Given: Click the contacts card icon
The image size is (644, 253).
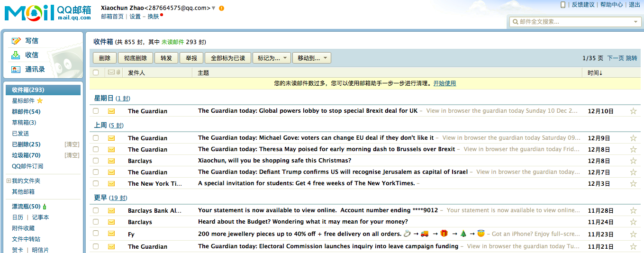Looking at the screenshot, I should tap(16, 69).
